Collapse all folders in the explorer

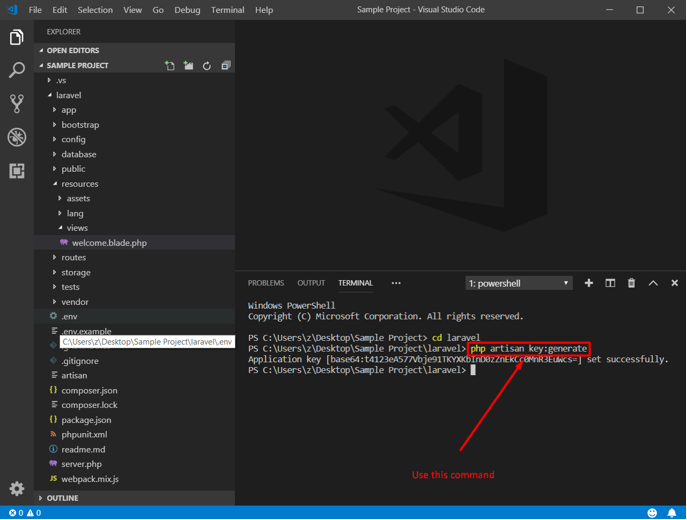[226, 66]
